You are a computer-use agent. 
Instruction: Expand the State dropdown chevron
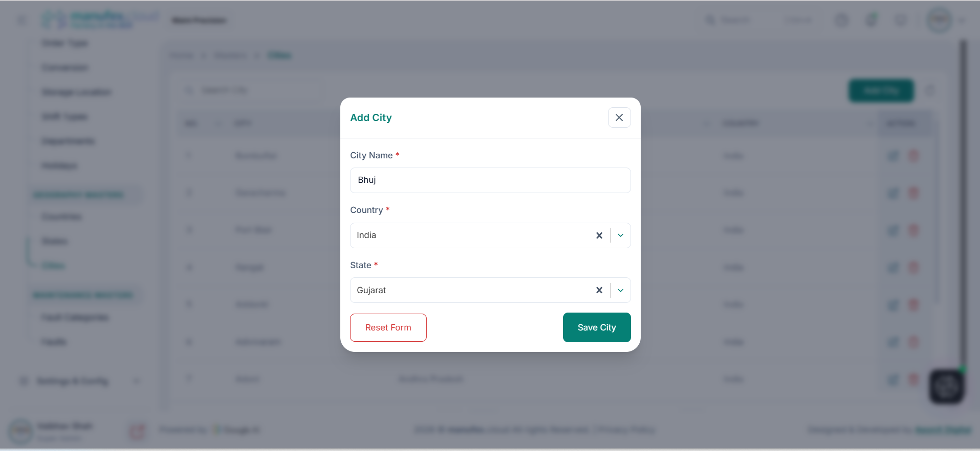620,290
